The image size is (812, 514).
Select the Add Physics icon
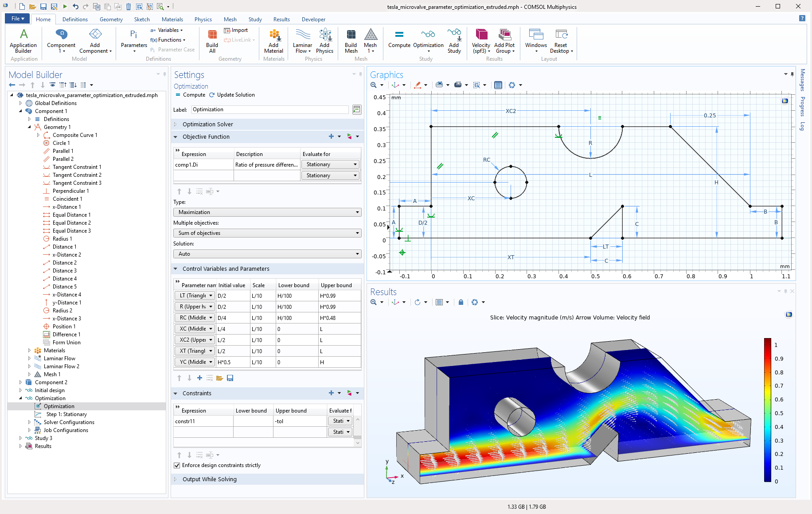point(324,40)
